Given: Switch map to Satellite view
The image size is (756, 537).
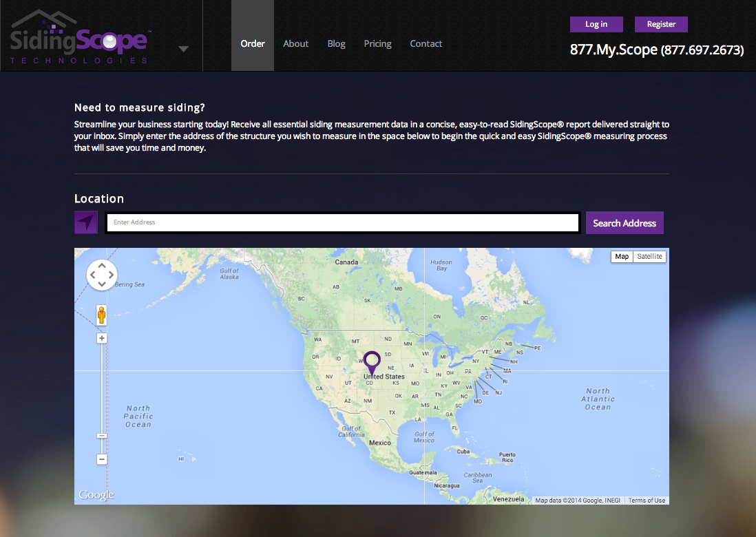Looking at the screenshot, I should click(649, 256).
